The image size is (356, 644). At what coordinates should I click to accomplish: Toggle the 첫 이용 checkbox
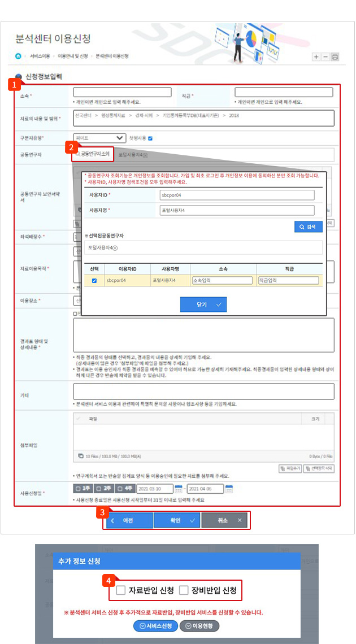pyautogui.click(x=150, y=138)
